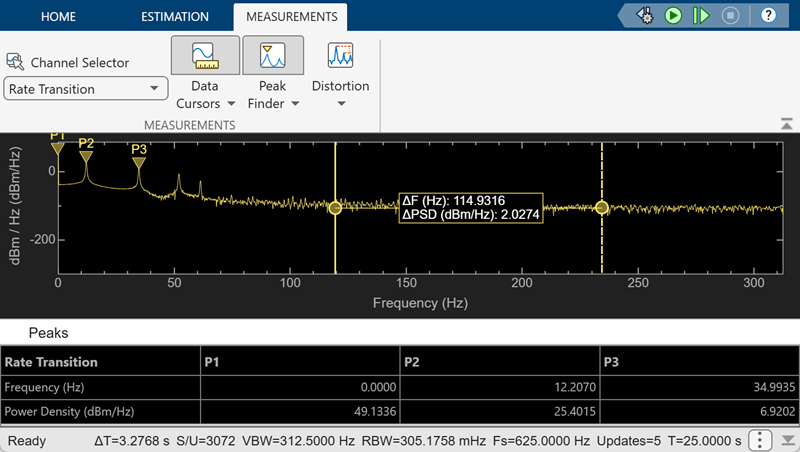Click the solid cursor circle handle
Viewport: 800px width, 452px height.
click(335, 208)
